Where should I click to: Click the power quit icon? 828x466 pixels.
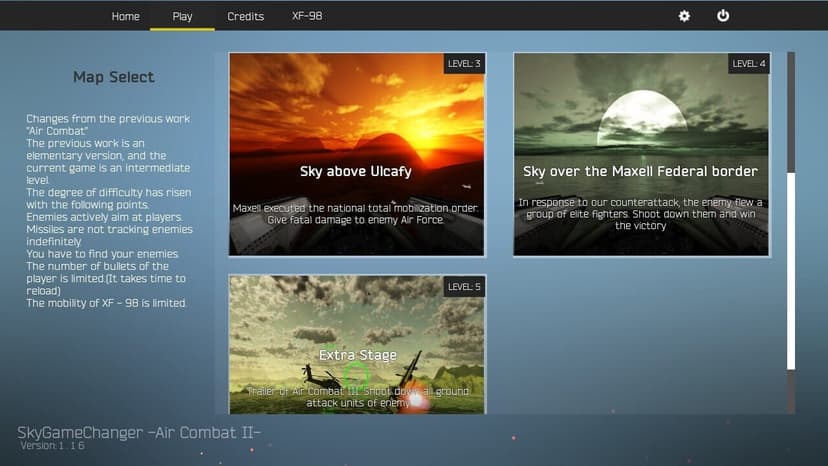[x=723, y=16]
